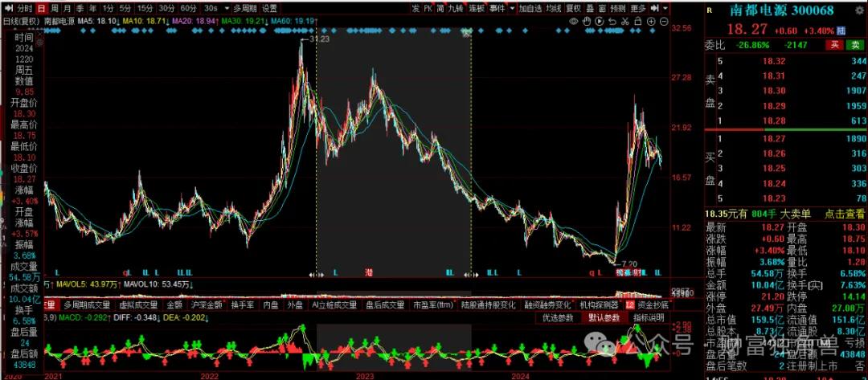
Task: Switch to the 融资融券变化 tab
Action: pos(547,304)
